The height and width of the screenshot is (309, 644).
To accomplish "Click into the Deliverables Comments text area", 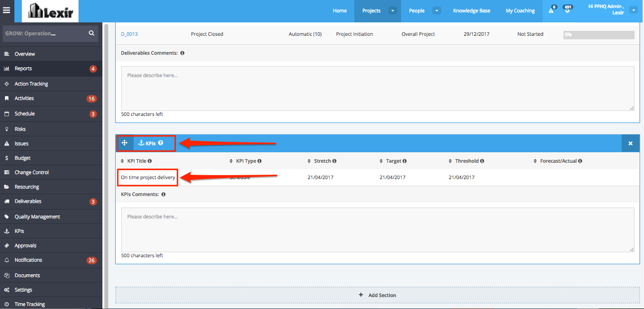I will 378,89.
